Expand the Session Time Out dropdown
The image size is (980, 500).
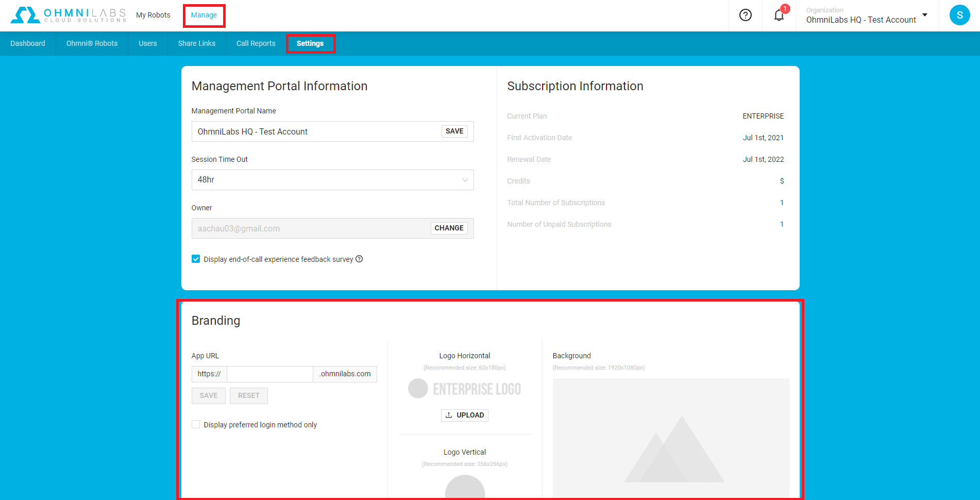click(332, 180)
